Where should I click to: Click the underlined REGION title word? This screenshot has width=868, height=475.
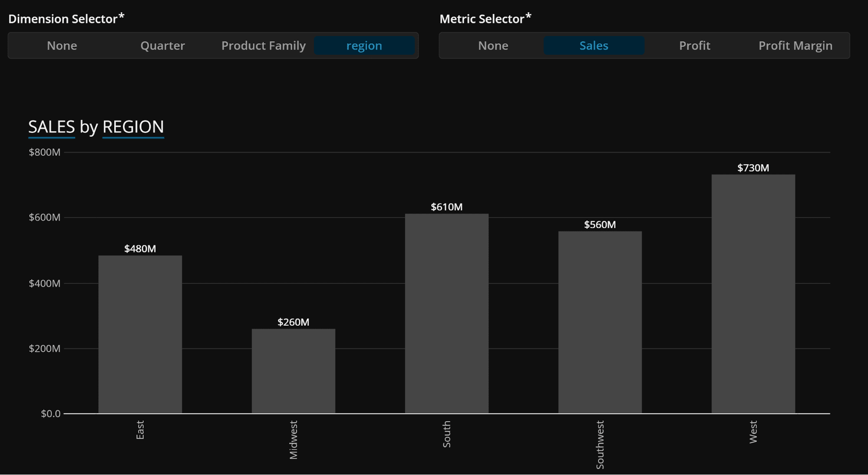(133, 127)
